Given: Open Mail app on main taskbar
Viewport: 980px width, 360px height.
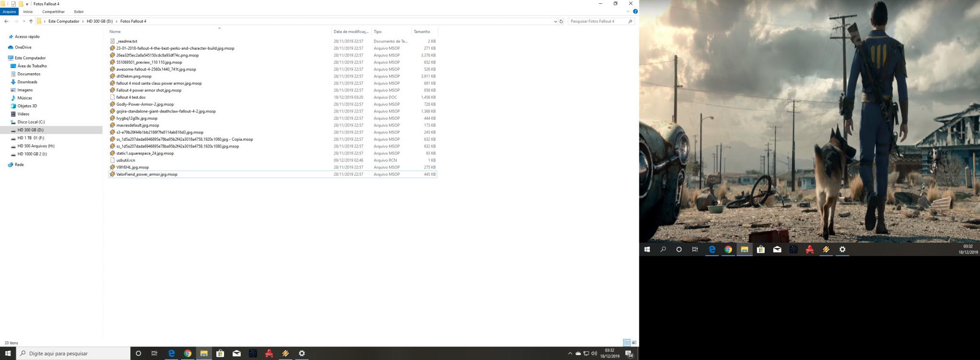Looking at the screenshot, I should pyautogui.click(x=236, y=353).
